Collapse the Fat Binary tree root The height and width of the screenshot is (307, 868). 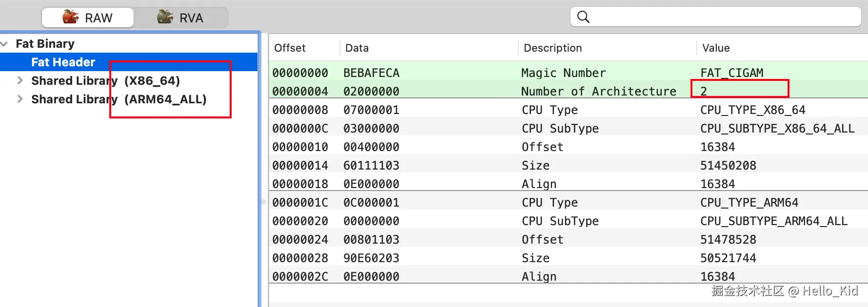coord(4,44)
